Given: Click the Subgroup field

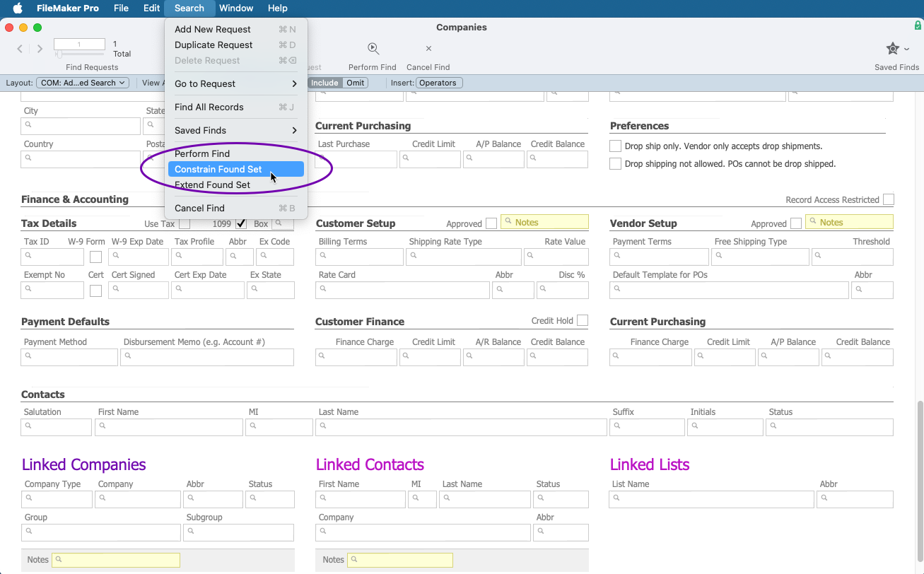Looking at the screenshot, I should (239, 532).
